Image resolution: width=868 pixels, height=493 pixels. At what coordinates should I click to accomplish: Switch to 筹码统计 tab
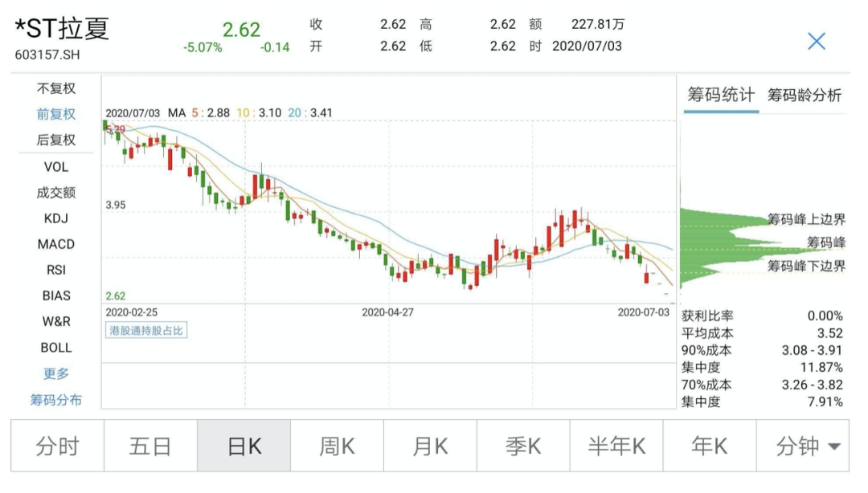click(721, 96)
